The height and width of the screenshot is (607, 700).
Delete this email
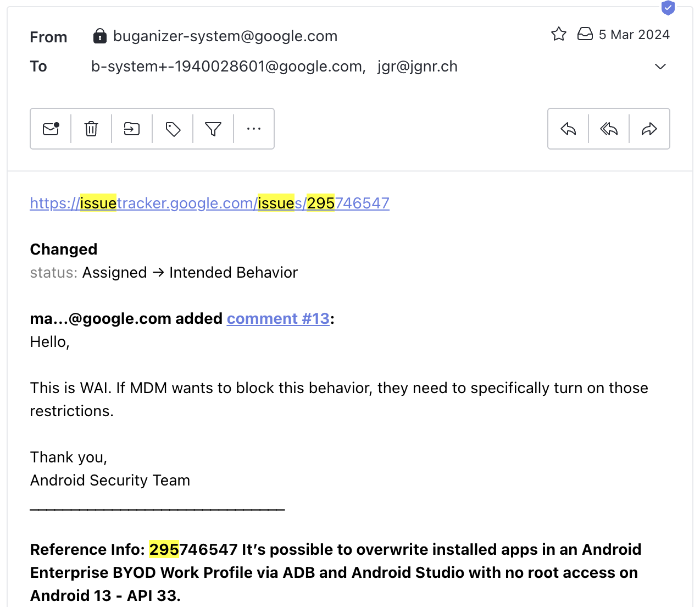tap(91, 129)
